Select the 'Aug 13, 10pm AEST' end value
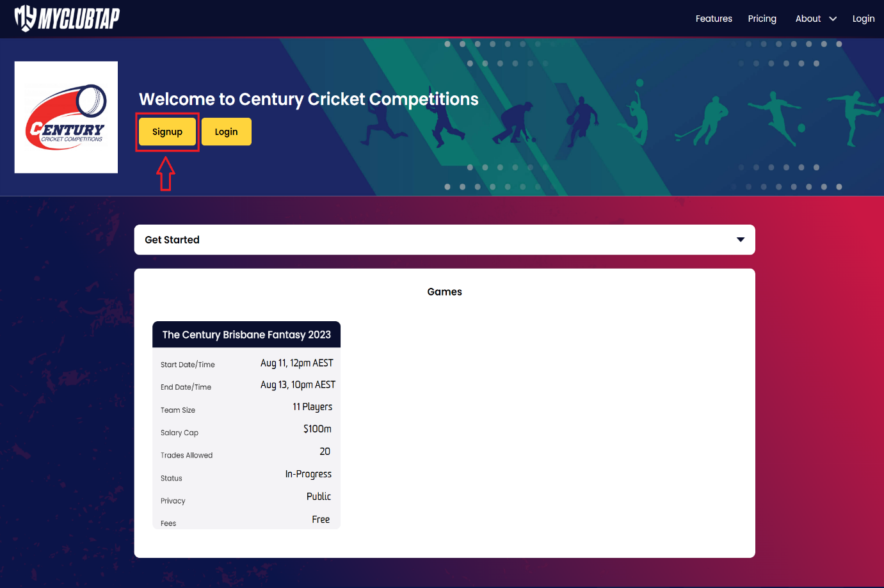 pos(298,385)
